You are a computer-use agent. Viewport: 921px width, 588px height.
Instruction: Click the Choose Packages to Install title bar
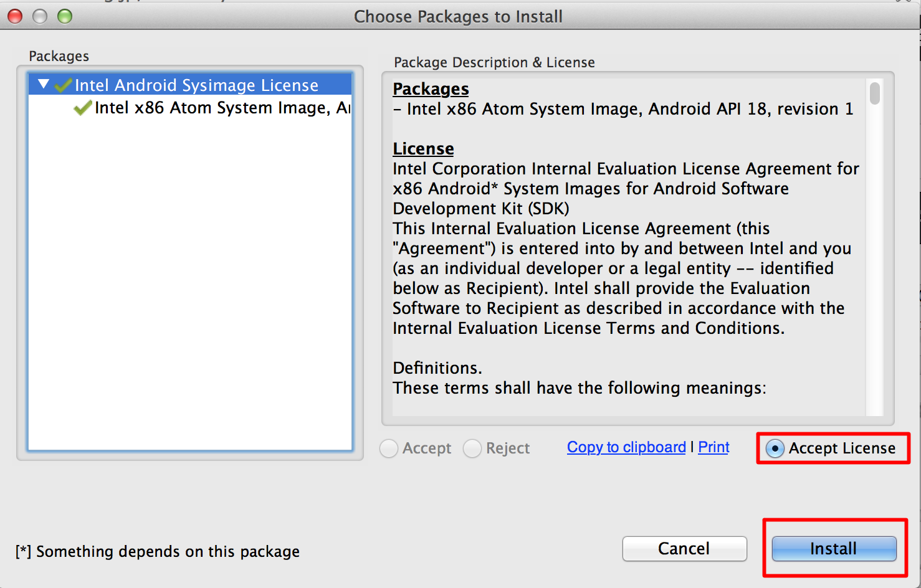[x=459, y=17]
